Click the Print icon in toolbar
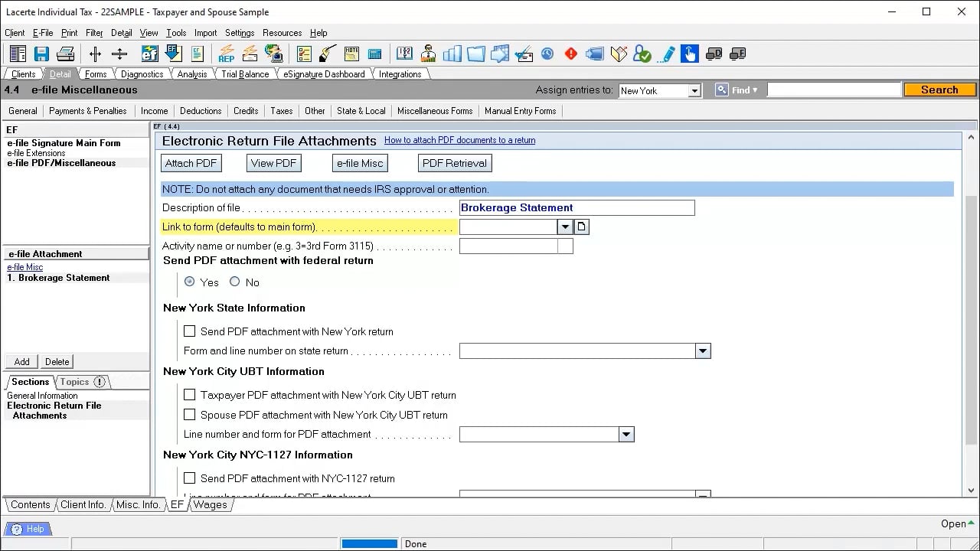The width and height of the screenshot is (980, 551). (x=66, y=54)
